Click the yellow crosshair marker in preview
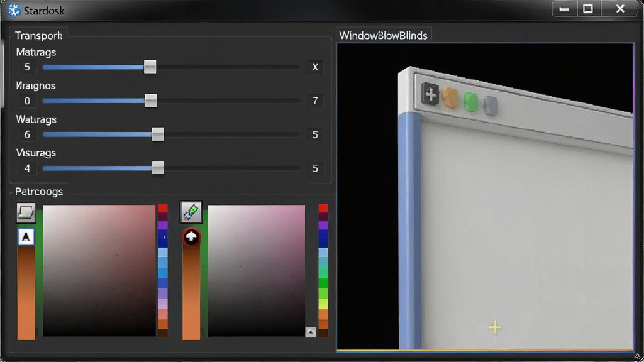Screen dimensions: 644x362 [x=496, y=327]
